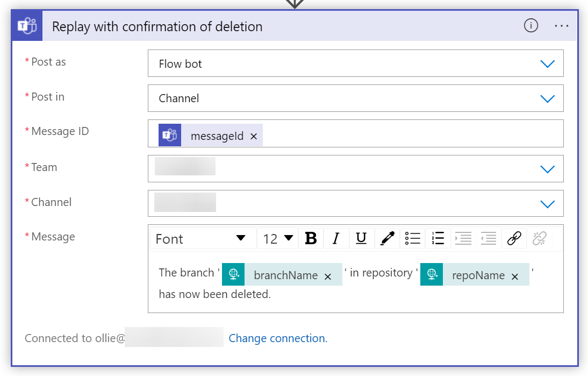Open the font color picker
This screenshot has height=376, width=588.
tap(387, 238)
